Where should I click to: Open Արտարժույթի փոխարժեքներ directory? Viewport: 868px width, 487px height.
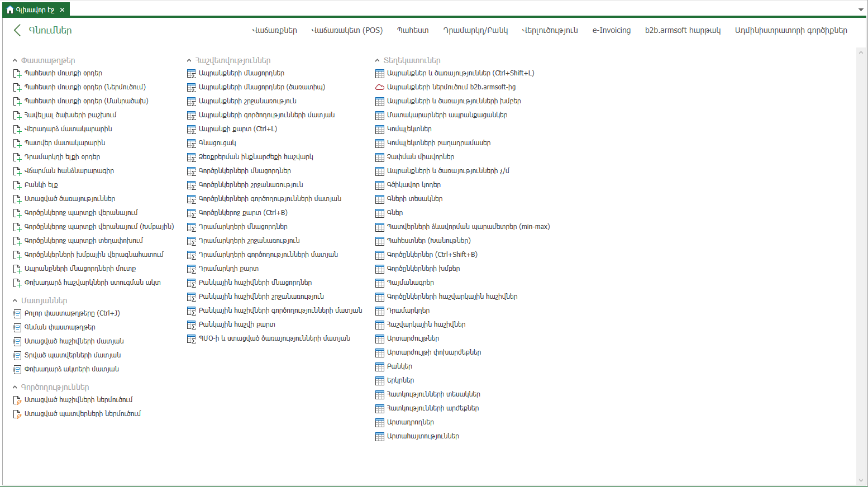tap(434, 352)
